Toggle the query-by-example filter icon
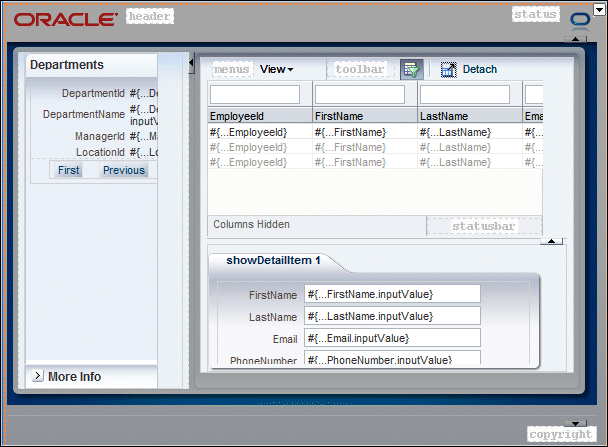Screen dimensions: 608x447 click(411, 70)
